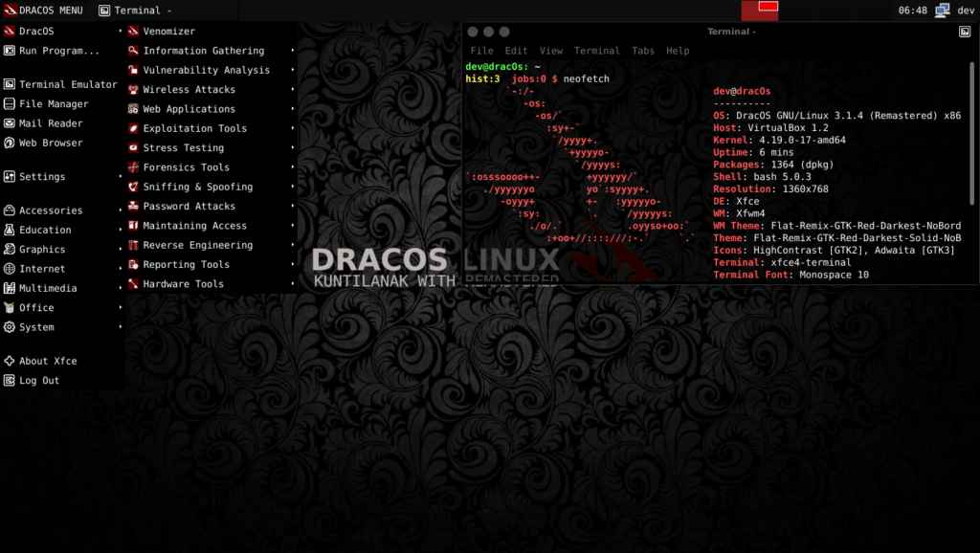Click the Settings icon in menu
980x553 pixels.
[10, 176]
